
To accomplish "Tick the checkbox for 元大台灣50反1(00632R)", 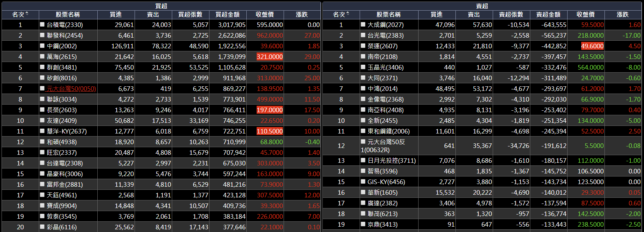I will tap(363, 141).
